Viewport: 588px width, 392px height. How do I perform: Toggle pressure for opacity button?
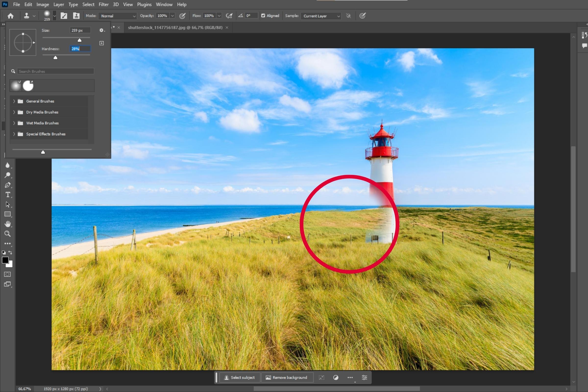tap(183, 16)
